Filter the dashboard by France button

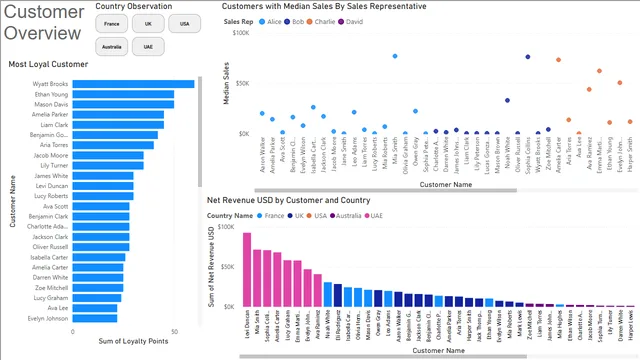point(111,24)
